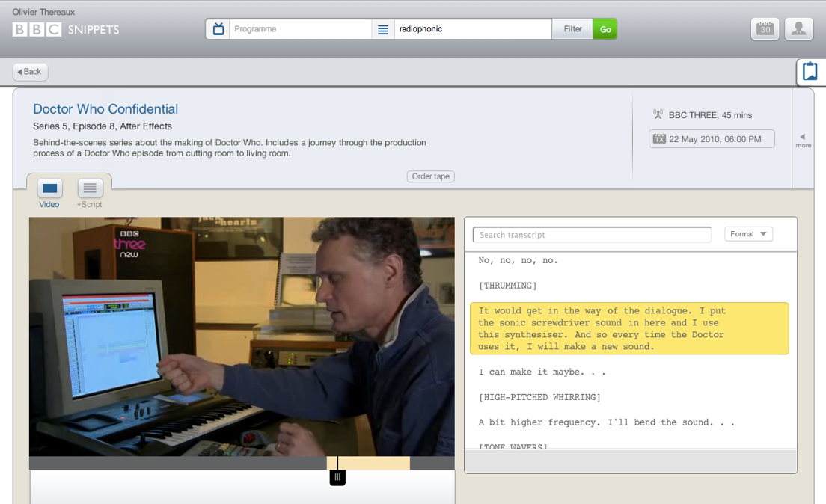Click the transcript lines icon in search bar
Screen dimensions: 826x504
[383, 29]
